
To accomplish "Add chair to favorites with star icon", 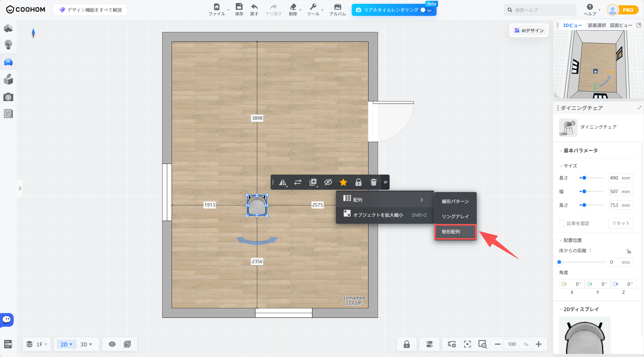I will pos(343,182).
